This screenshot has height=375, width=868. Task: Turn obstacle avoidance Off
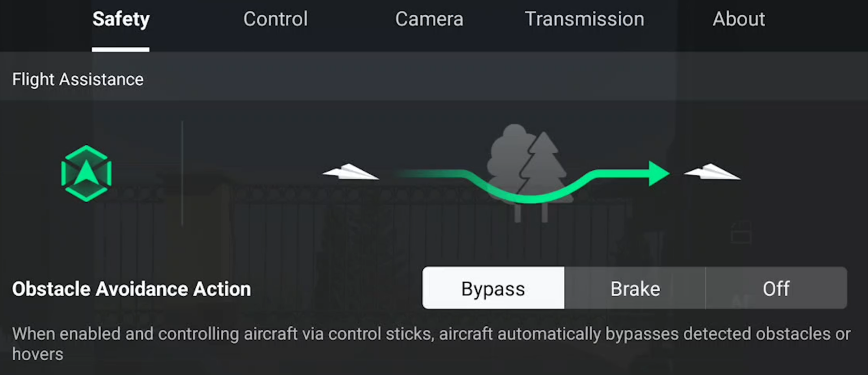[x=776, y=288]
